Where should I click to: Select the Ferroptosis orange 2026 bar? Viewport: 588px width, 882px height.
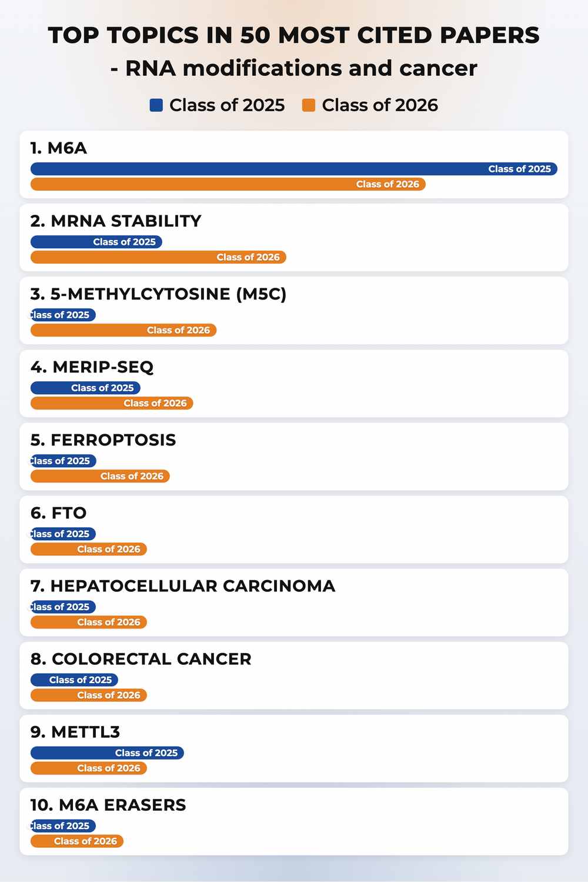tap(100, 476)
